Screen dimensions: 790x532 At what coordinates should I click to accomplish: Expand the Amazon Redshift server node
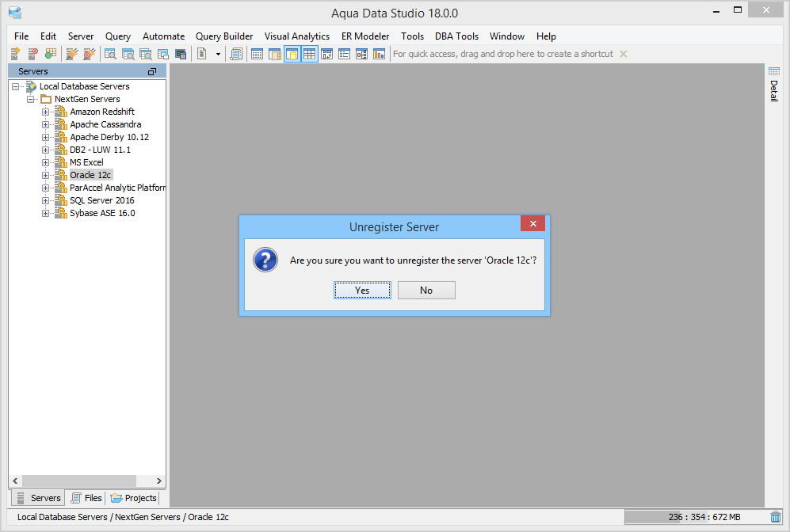click(x=45, y=112)
